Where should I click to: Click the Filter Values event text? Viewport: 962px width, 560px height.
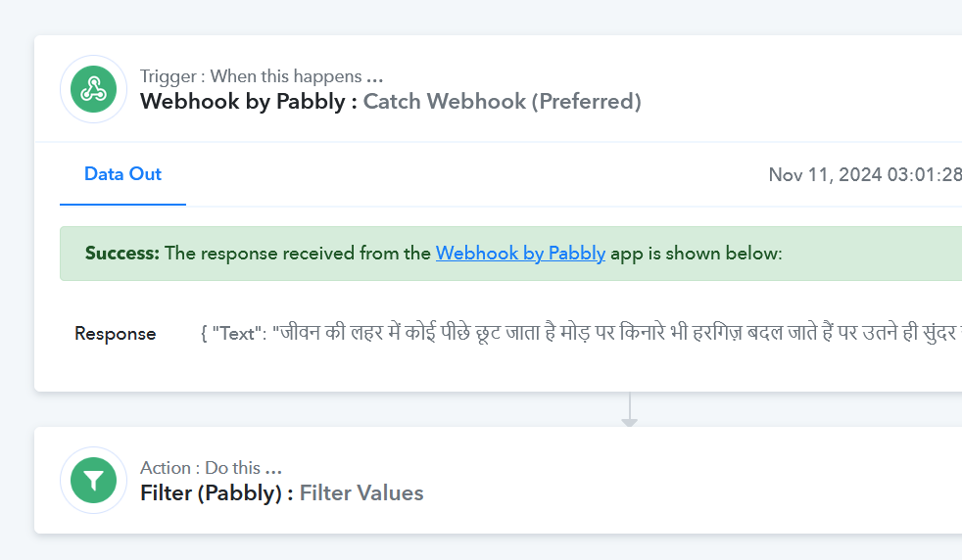(361, 493)
